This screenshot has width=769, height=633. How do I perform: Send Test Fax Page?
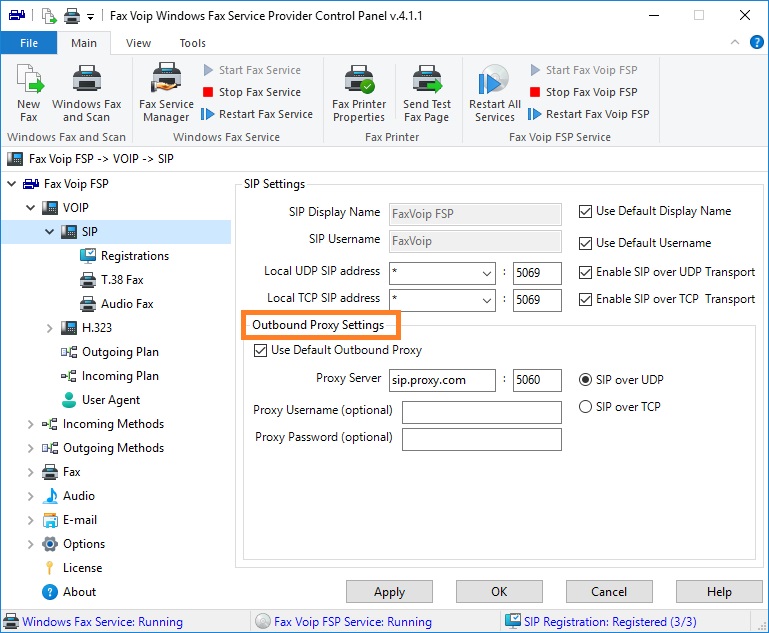(x=427, y=93)
